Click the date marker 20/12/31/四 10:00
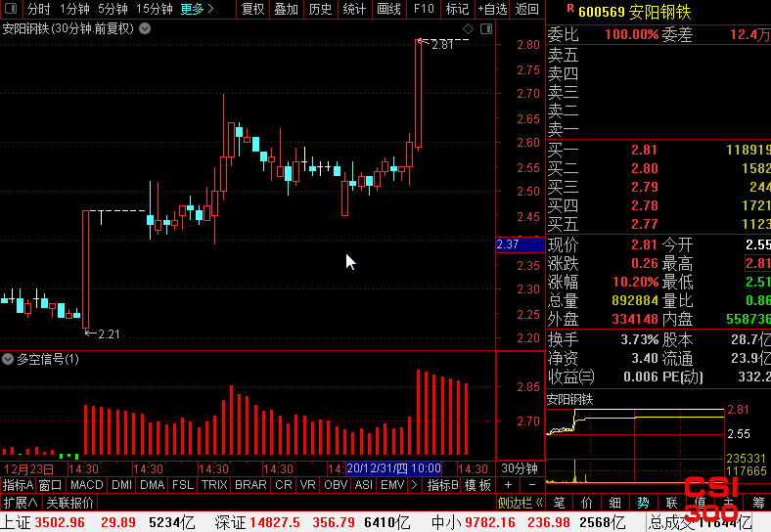771x532 pixels. (393, 468)
